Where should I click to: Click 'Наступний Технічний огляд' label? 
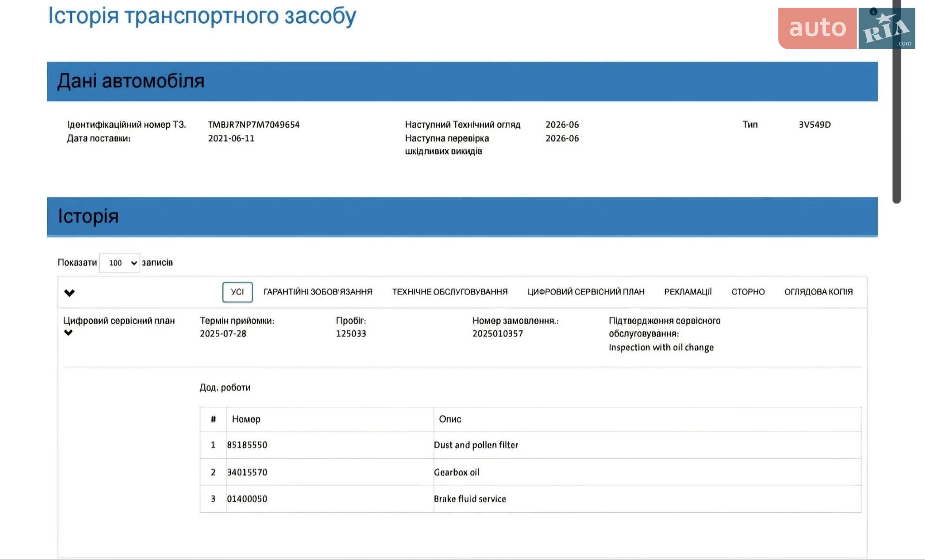click(x=462, y=125)
